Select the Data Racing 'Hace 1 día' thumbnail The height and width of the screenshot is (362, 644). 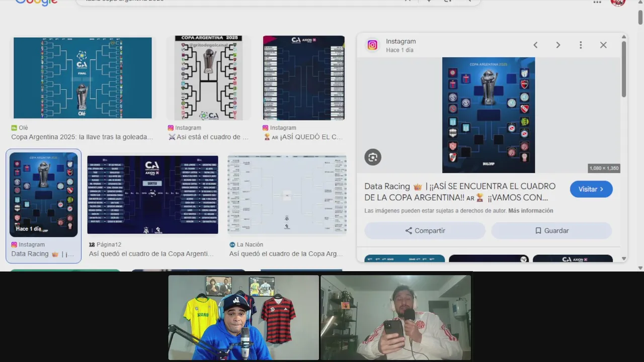point(43,195)
